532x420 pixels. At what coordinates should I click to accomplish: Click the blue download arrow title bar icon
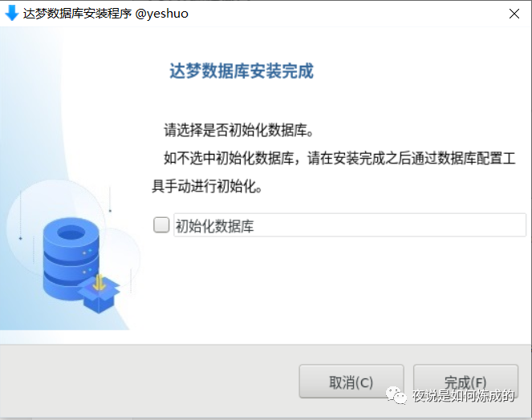click(12, 13)
